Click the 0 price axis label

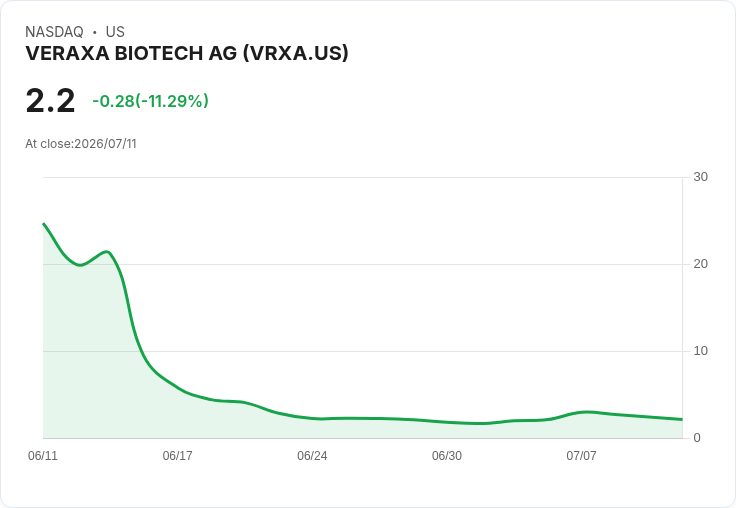[x=697, y=438]
